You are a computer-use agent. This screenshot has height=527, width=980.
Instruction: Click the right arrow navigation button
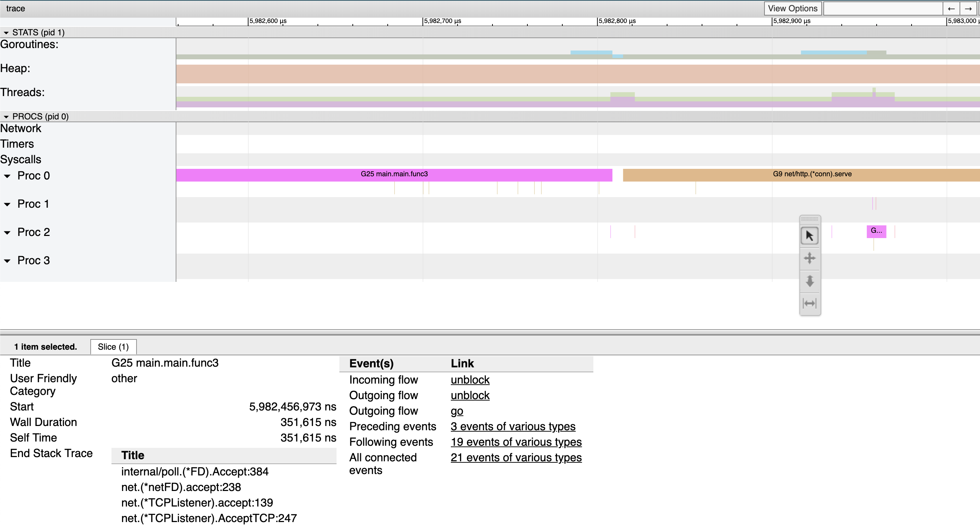coord(968,8)
